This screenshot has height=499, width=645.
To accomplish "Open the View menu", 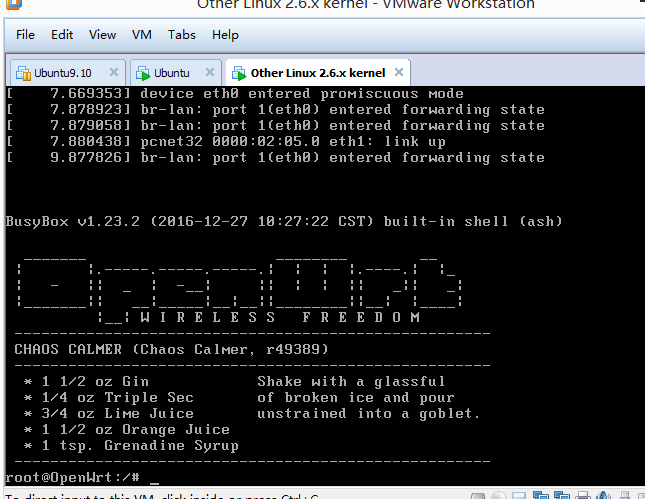I will 102,35.
